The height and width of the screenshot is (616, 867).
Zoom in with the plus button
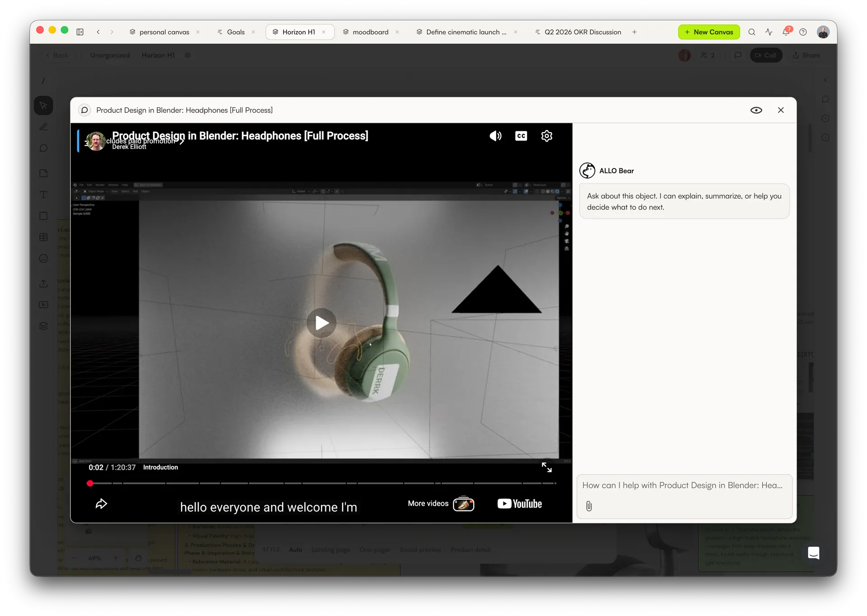click(x=116, y=558)
